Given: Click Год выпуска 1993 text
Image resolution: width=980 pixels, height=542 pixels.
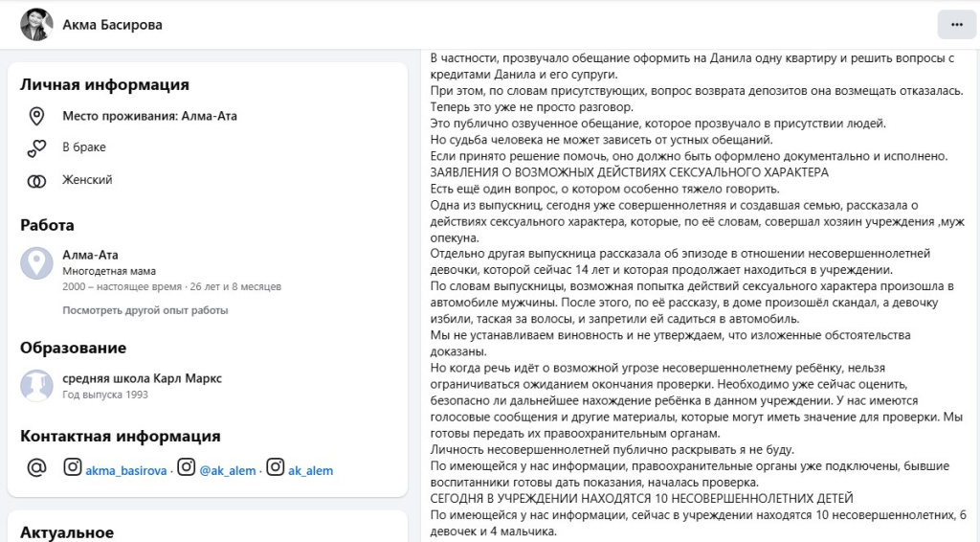Looking at the screenshot, I should pos(105,395).
